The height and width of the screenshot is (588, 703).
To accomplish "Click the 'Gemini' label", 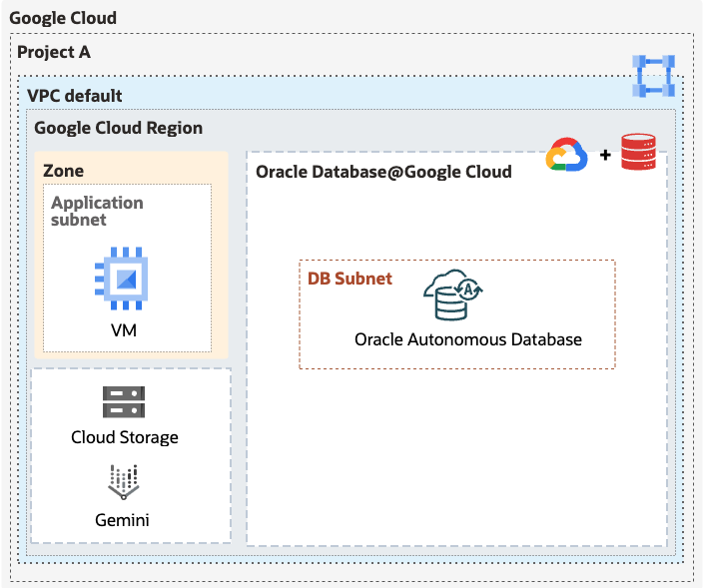I will [x=122, y=520].
